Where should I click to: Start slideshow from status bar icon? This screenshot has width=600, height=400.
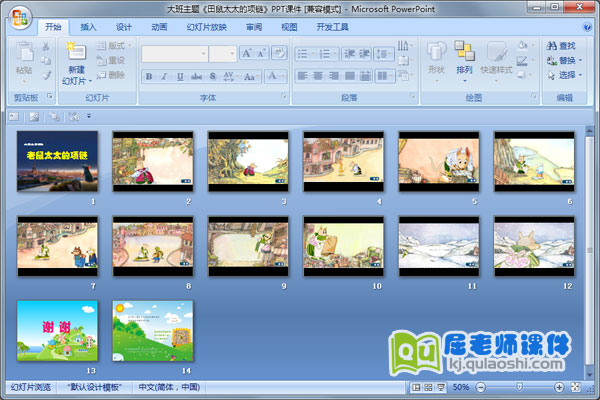click(x=439, y=387)
